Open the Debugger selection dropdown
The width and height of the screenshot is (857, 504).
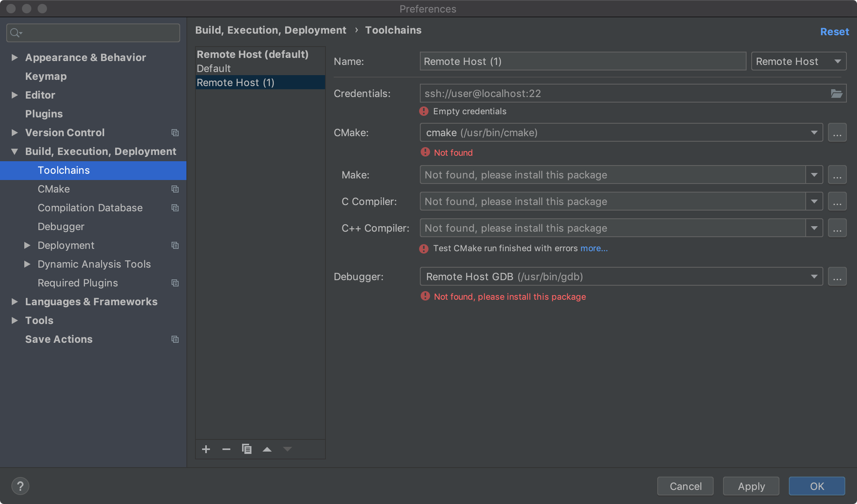(814, 277)
